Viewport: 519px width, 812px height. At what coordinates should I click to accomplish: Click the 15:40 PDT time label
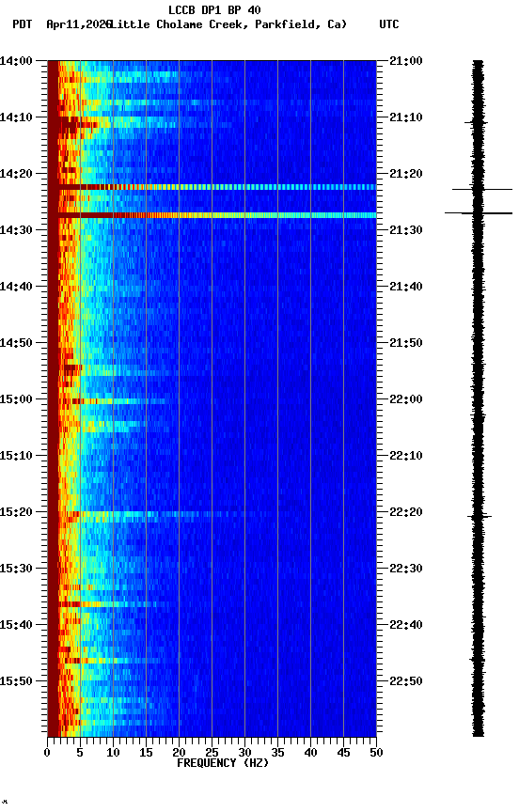pos(16,625)
